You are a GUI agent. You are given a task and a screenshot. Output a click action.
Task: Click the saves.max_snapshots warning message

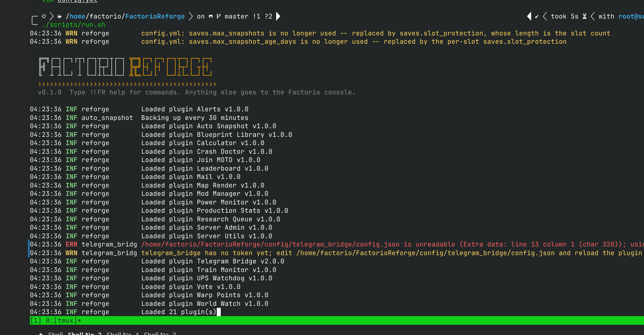coord(376,33)
